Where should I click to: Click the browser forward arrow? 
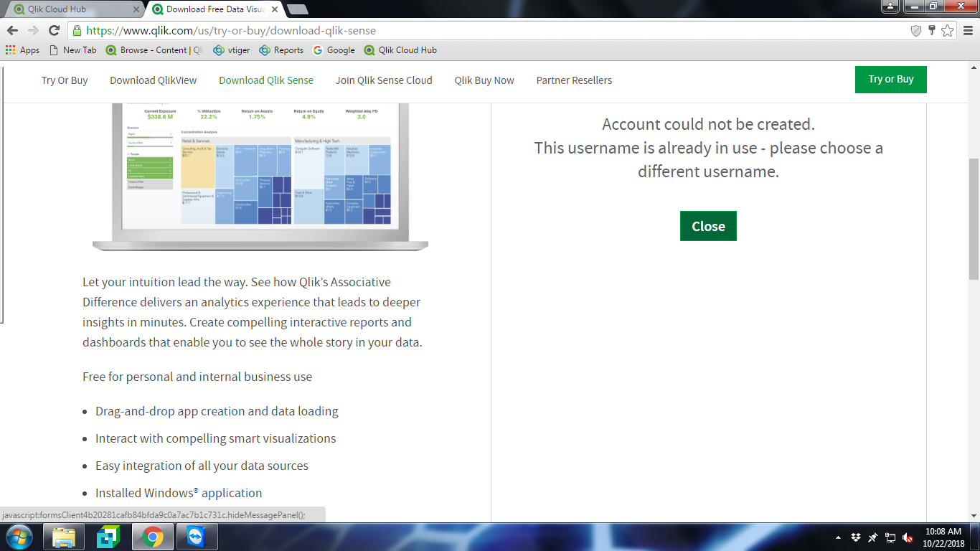pos(33,30)
